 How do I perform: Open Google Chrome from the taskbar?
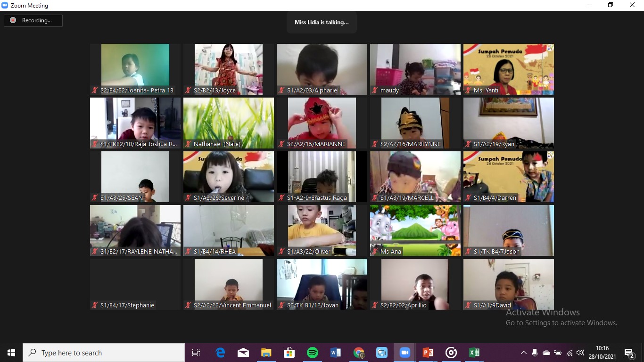tap(359, 353)
